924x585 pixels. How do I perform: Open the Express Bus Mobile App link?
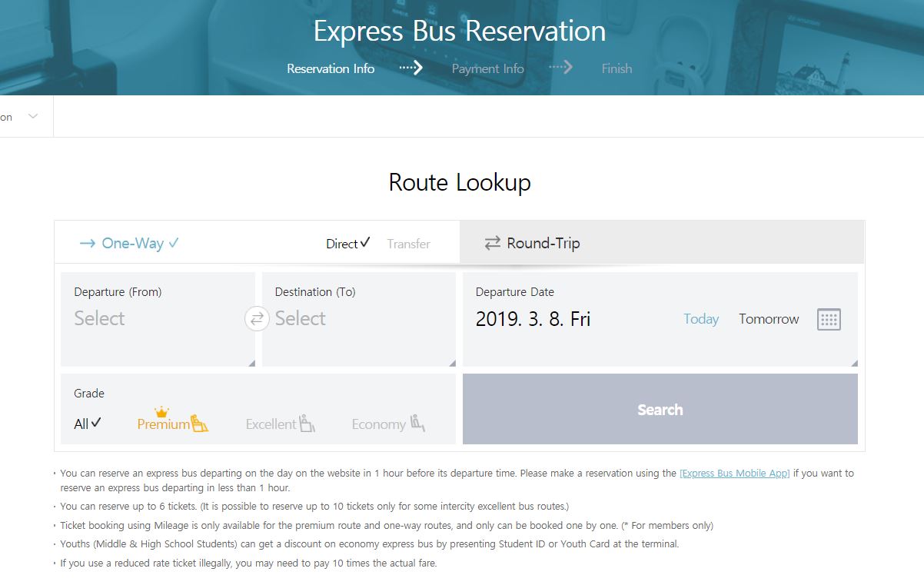click(734, 474)
